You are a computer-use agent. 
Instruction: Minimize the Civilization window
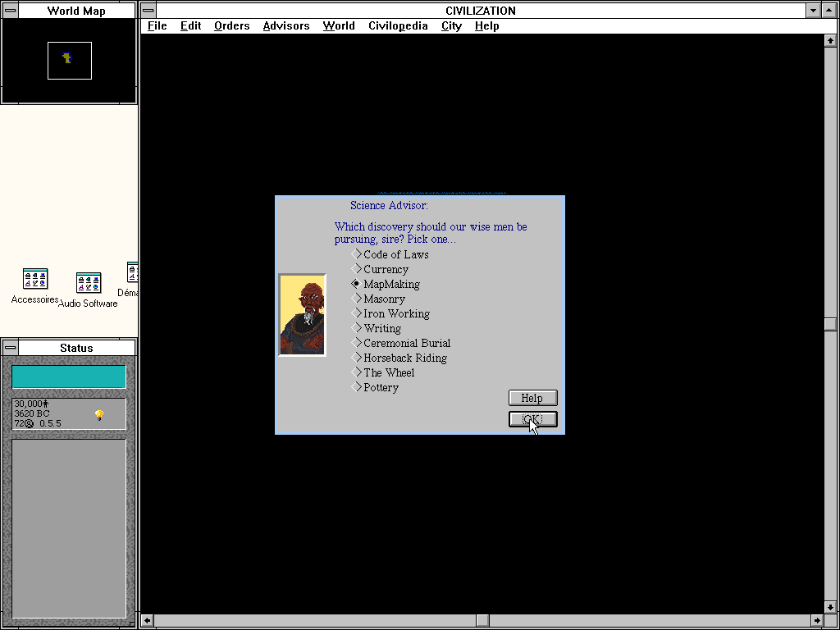[x=814, y=10]
